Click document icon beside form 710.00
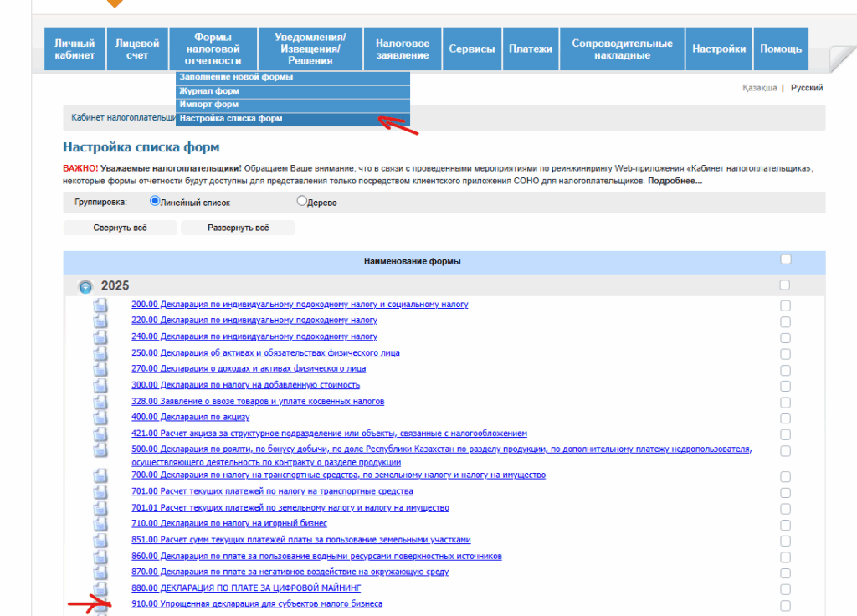 (100, 524)
